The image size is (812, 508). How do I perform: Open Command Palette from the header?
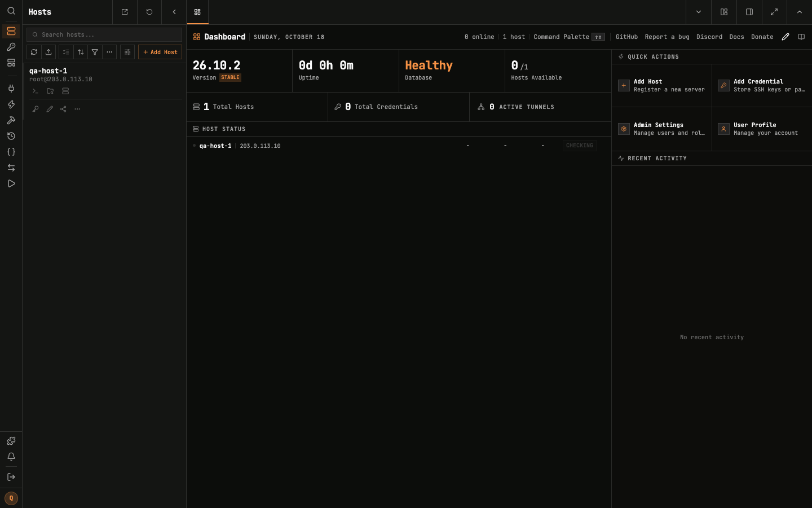tap(569, 37)
